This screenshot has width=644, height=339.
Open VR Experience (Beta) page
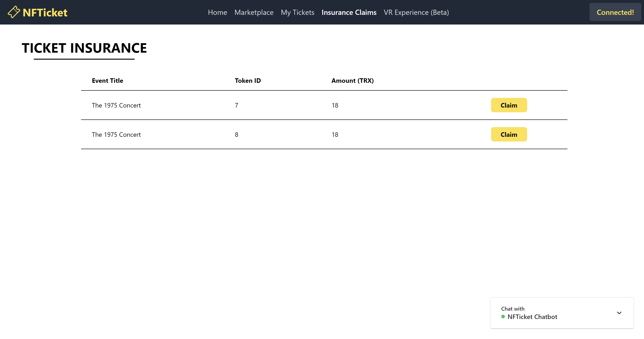coord(416,12)
